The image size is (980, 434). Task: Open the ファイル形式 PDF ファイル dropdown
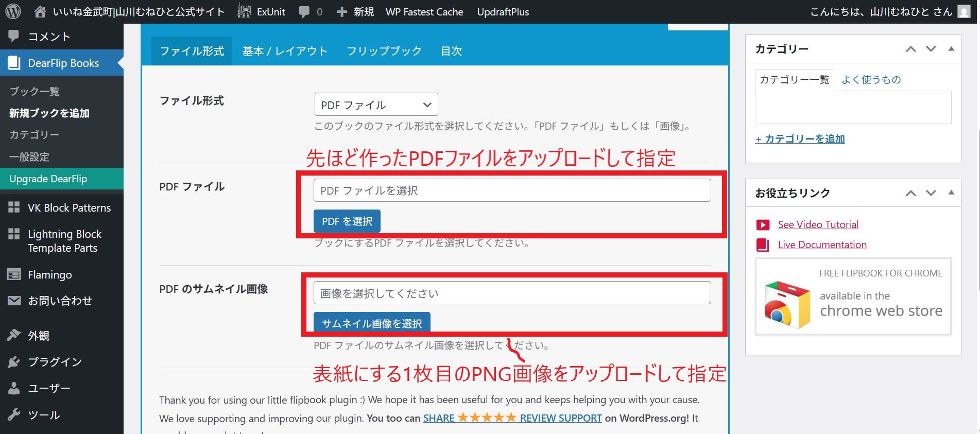(376, 105)
